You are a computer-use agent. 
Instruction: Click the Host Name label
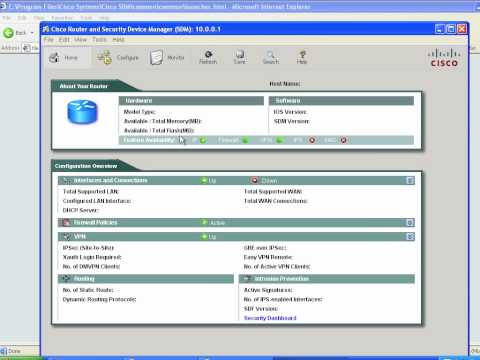tap(285, 84)
